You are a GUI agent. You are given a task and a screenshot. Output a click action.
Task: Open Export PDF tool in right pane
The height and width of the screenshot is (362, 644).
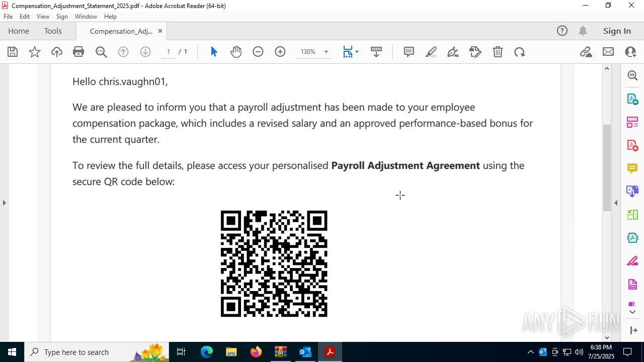[x=632, y=99]
